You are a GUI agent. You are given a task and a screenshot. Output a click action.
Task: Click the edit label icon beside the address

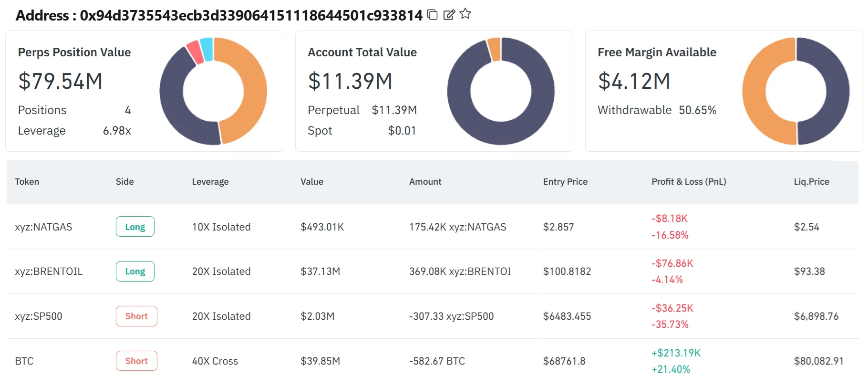pyautogui.click(x=449, y=15)
